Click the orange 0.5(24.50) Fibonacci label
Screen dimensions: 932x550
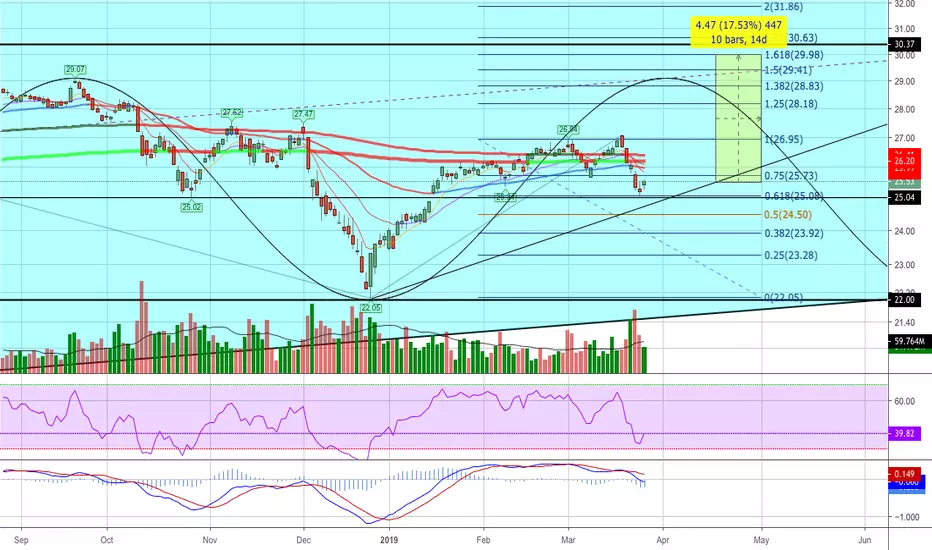click(788, 215)
